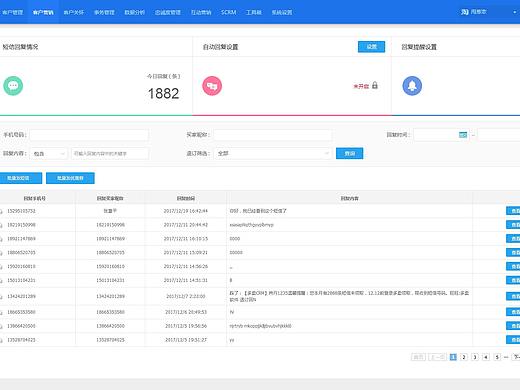This screenshot has height=390, width=520.
Task: Open the 数据分析 menu
Action: 134,12
